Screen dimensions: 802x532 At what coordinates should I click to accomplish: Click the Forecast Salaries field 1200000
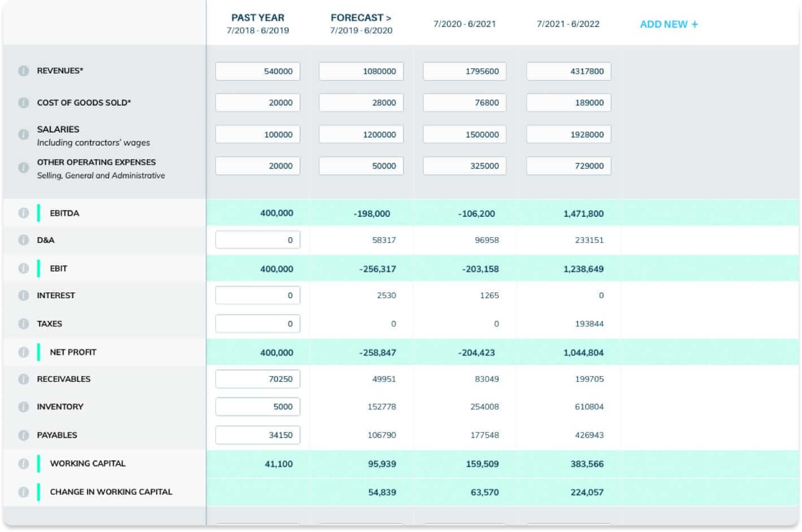pyautogui.click(x=361, y=134)
